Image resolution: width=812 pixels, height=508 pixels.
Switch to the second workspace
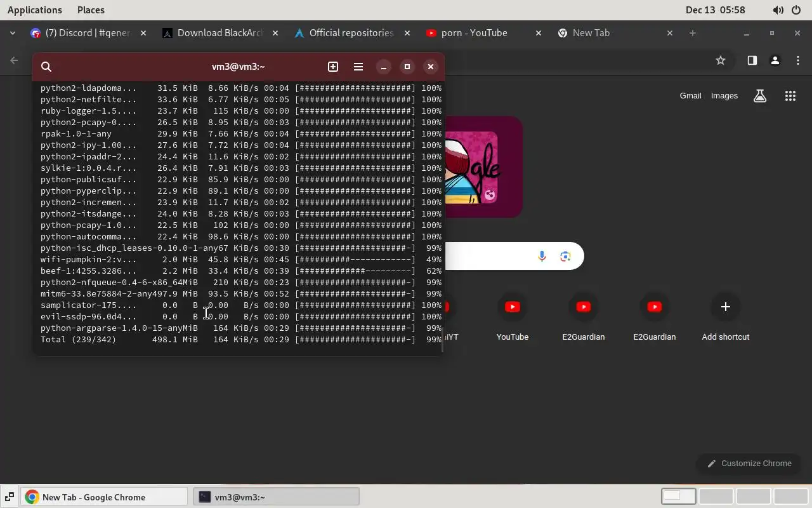pos(716,497)
